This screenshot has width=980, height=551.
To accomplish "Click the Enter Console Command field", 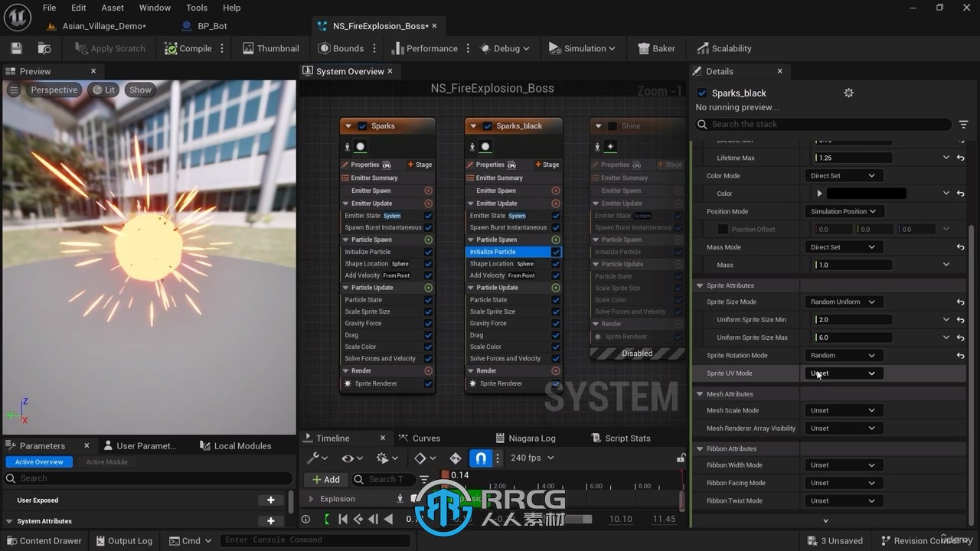I will (316, 540).
